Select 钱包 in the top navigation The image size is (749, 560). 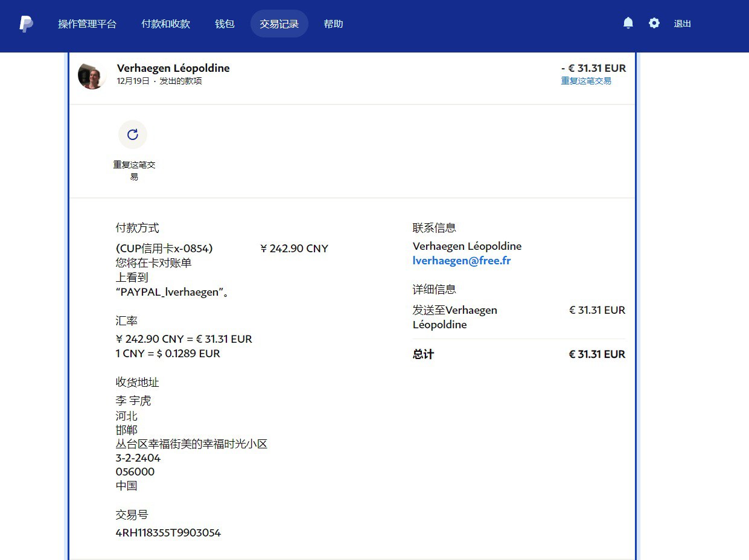coord(225,24)
